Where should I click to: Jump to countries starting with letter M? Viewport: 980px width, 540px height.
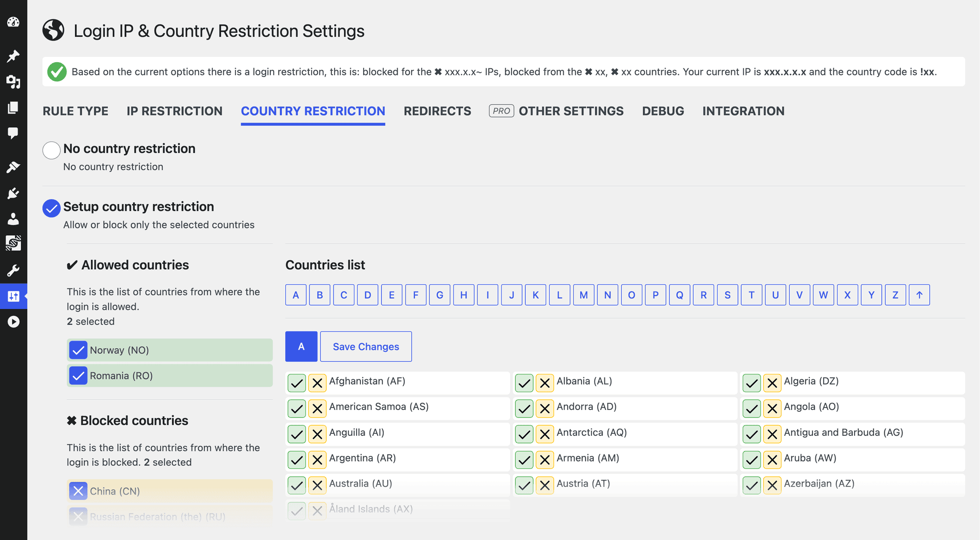pos(584,295)
